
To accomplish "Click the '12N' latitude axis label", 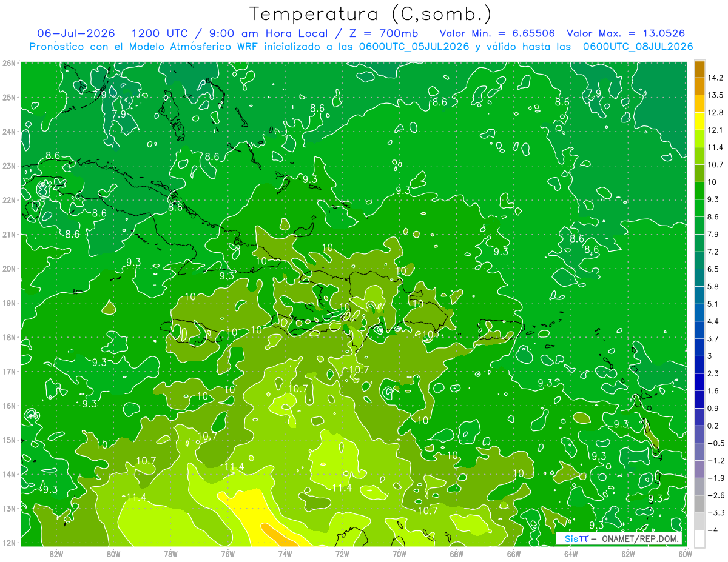I will click(8, 543).
